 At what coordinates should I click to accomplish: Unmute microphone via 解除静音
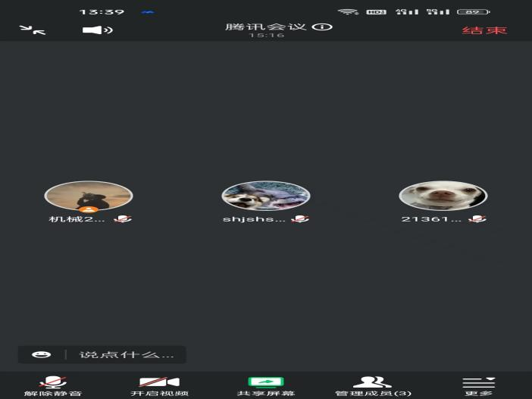(x=53, y=385)
